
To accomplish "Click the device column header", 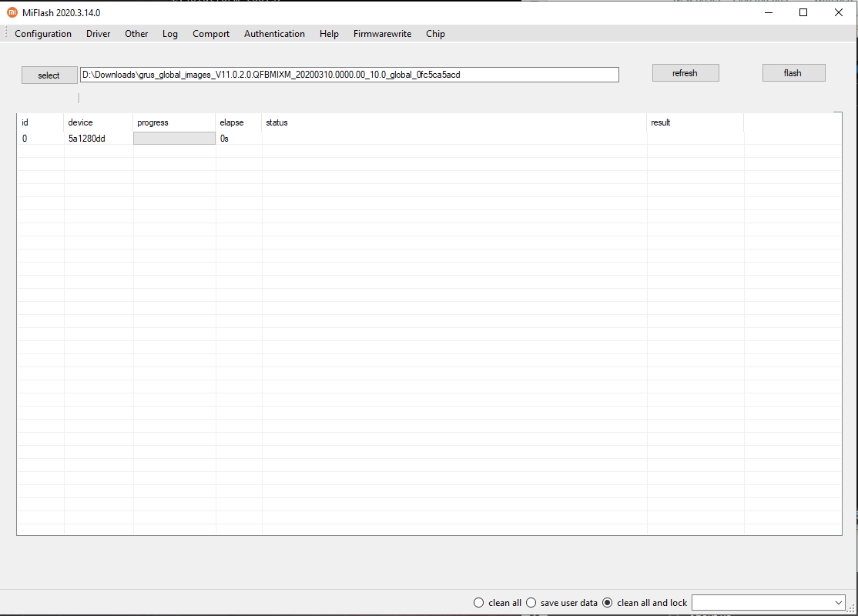I will [99, 122].
